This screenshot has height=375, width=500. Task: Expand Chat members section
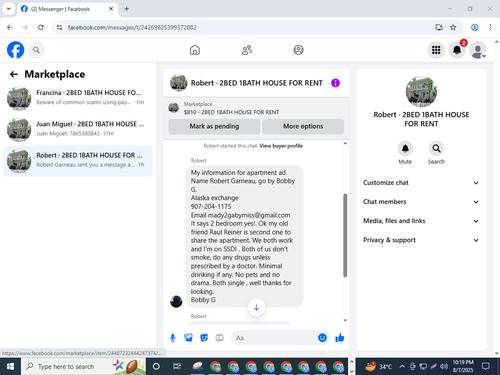421,202
